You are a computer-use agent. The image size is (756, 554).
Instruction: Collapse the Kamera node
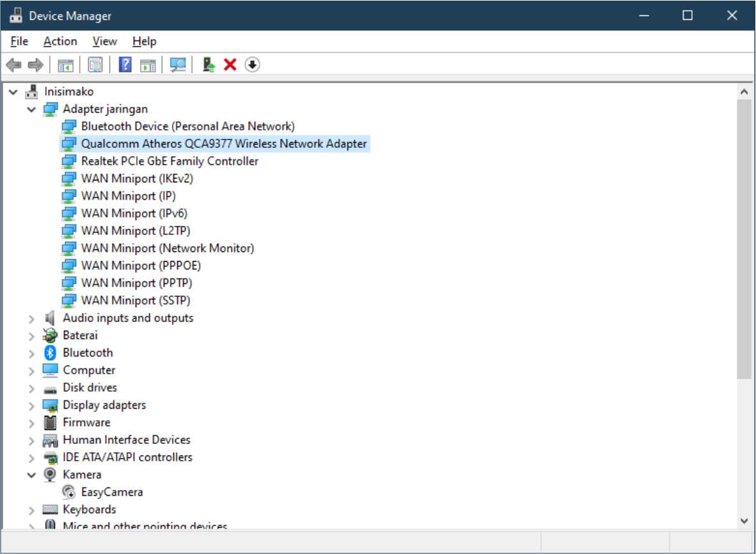[x=32, y=475]
